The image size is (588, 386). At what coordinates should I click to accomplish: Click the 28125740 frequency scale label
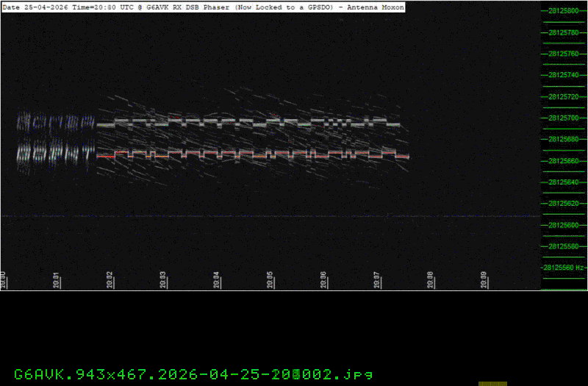click(x=564, y=75)
